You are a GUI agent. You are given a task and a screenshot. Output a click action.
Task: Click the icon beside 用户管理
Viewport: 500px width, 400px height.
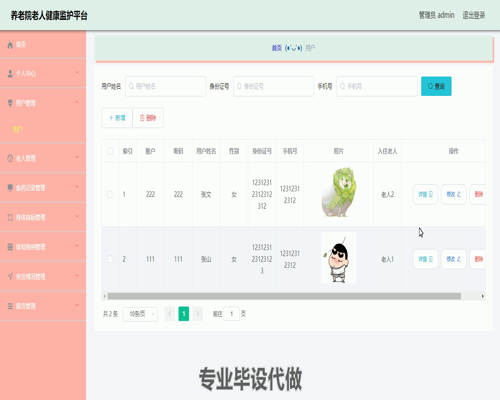10,103
